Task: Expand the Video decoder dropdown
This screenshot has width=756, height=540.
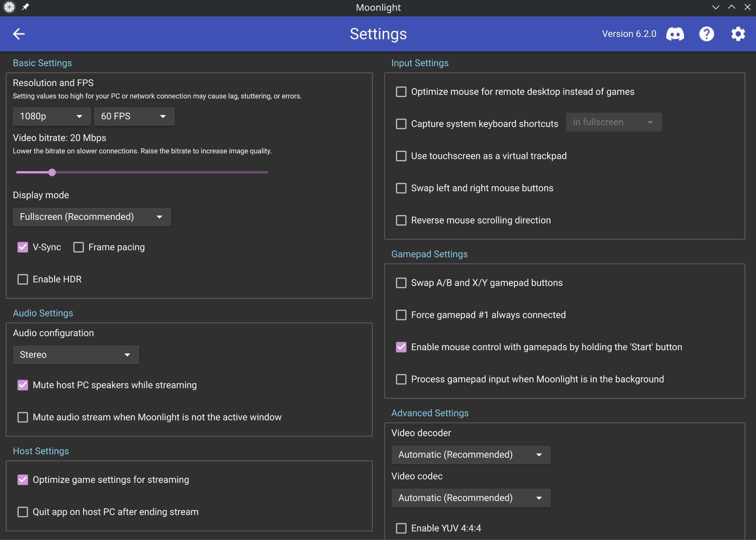Action: tap(471, 455)
